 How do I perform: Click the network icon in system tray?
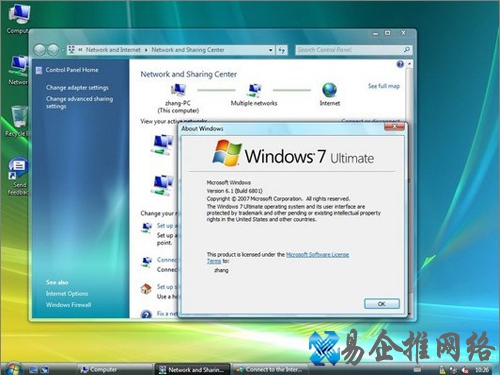click(453, 370)
